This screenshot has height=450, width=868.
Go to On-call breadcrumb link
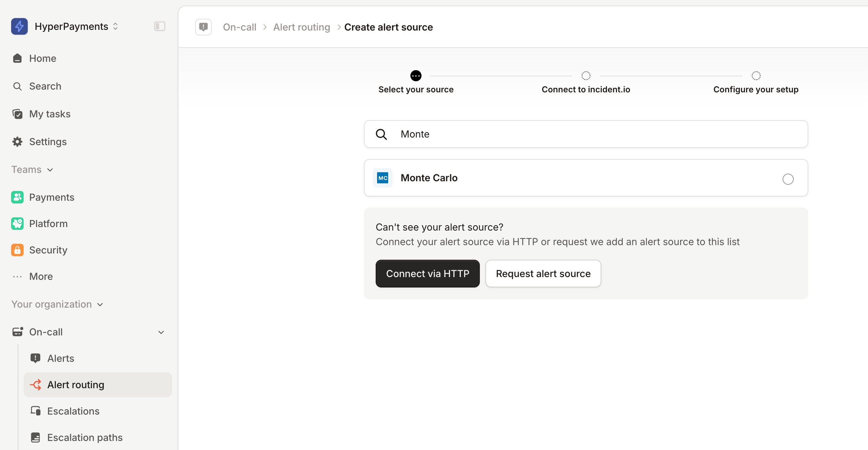pos(240,27)
